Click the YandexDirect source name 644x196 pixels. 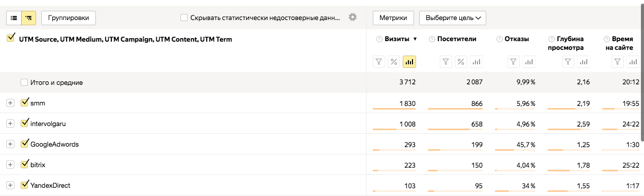coord(51,185)
